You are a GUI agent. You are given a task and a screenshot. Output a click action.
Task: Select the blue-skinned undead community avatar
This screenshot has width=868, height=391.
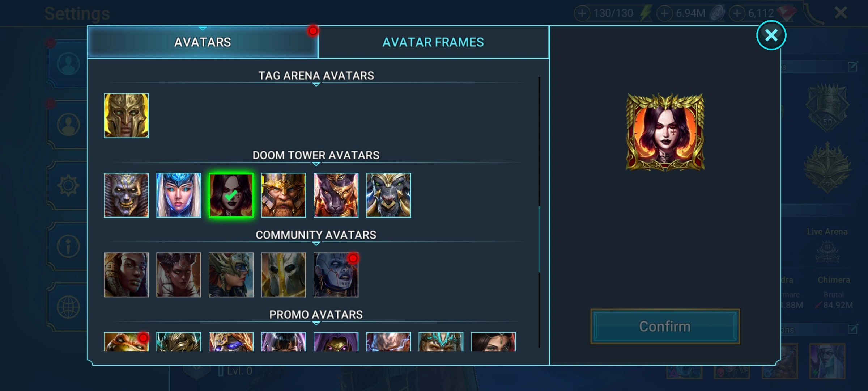[336, 275]
